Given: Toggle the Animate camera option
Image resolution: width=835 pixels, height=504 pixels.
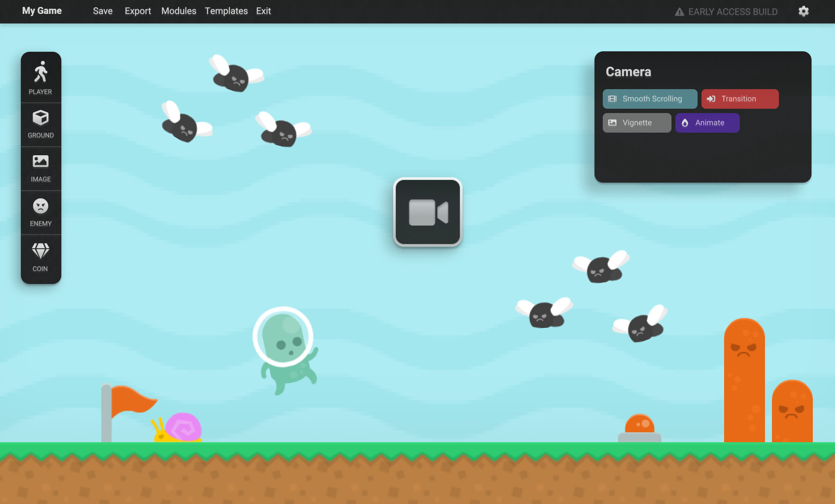Looking at the screenshot, I should [707, 123].
